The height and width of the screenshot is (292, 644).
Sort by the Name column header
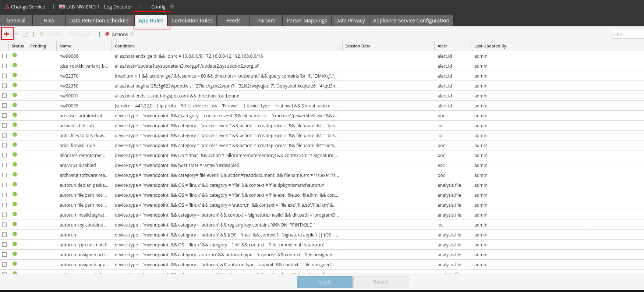pos(66,46)
